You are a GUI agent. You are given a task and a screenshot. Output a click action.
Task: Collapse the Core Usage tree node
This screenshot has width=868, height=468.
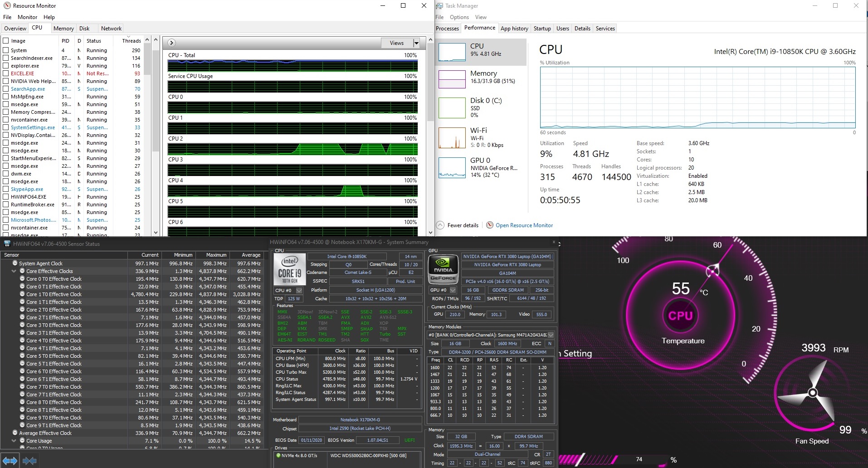click(x=14, y=440)
